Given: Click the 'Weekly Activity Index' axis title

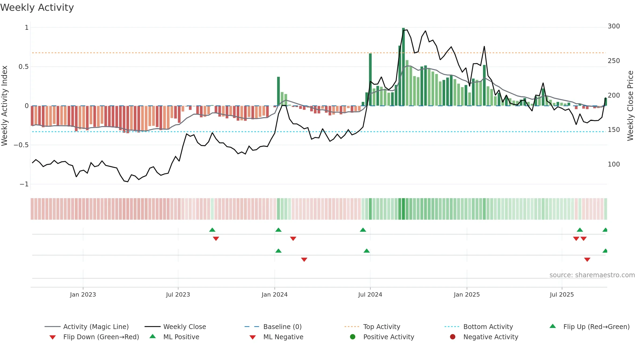Looking at the screenshot, I should 5,106.
